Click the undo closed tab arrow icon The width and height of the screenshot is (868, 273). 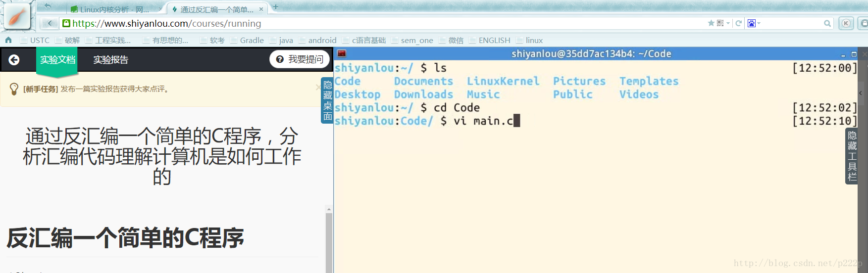click(x=48, y=6)
